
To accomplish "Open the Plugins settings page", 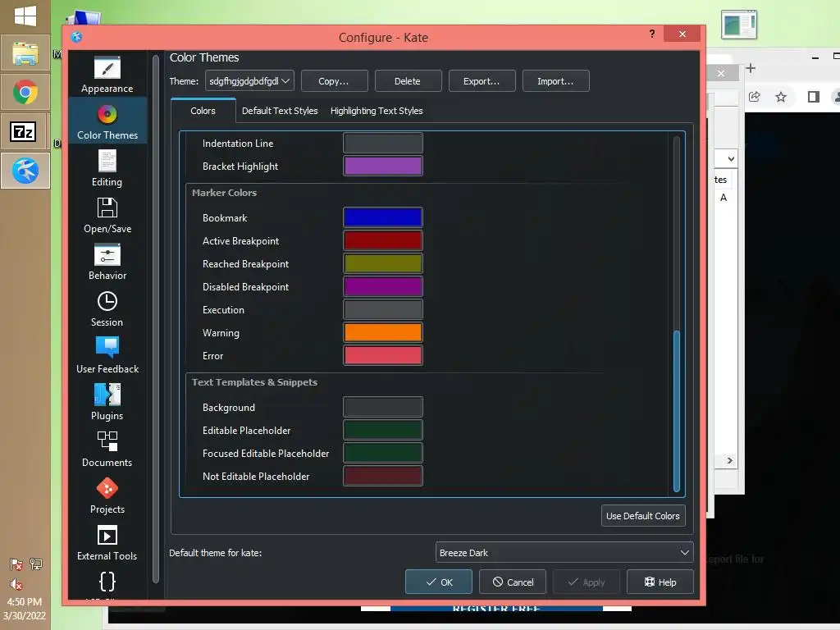I will tap(107, 402).
